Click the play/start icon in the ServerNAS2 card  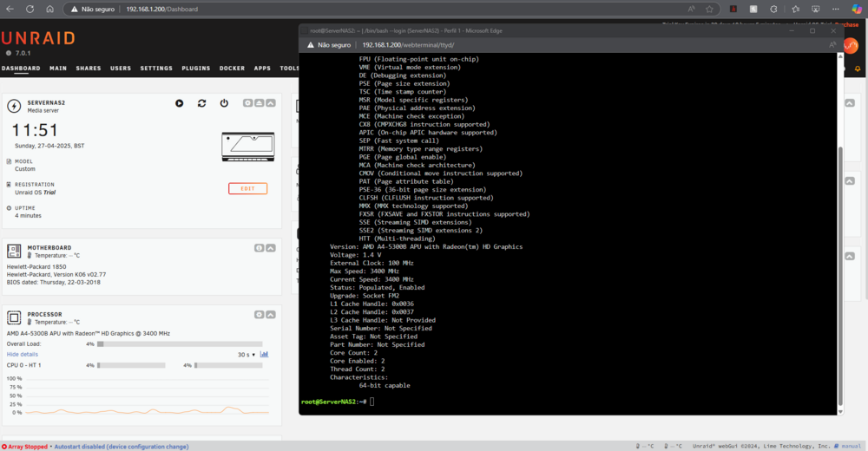coord(180,103)
